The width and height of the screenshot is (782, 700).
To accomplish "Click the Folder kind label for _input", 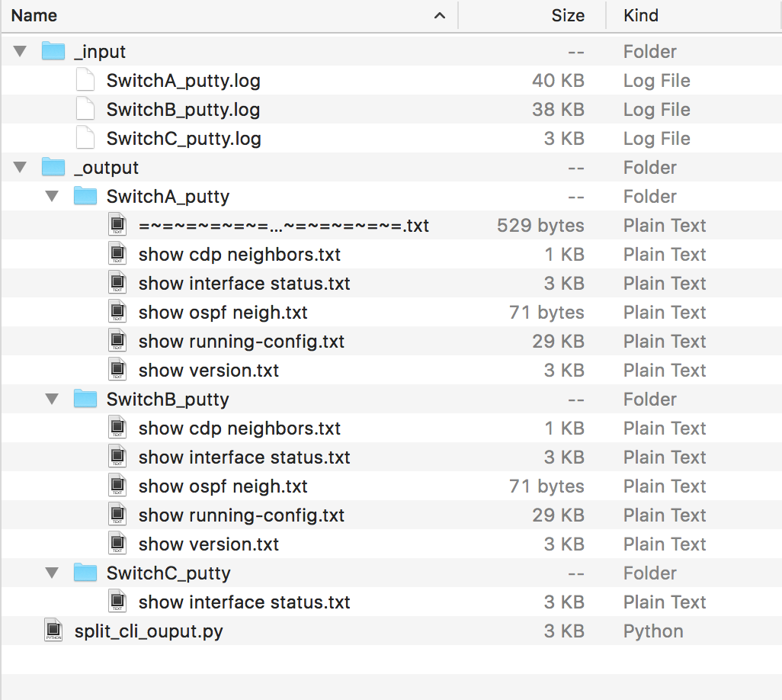I will pyautogui.click(x=650, y=51).
